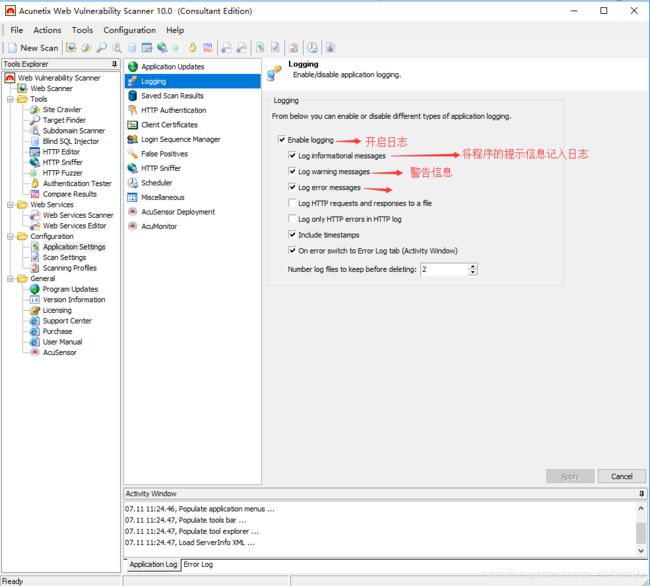Open HTTP Editor from the toolbar
This screenshot has height=586, width=650.
pos(147,48)
